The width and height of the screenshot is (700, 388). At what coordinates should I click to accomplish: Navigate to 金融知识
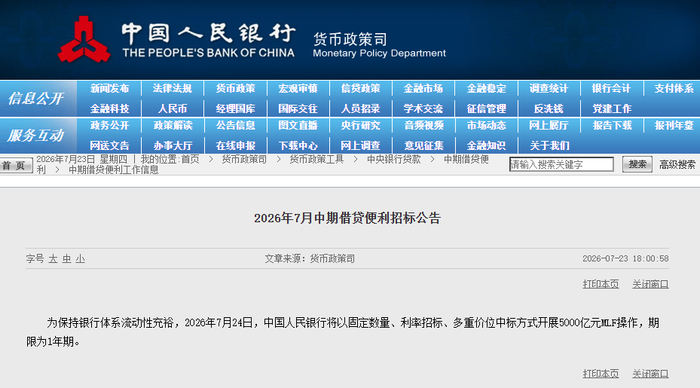click(486, 146)
